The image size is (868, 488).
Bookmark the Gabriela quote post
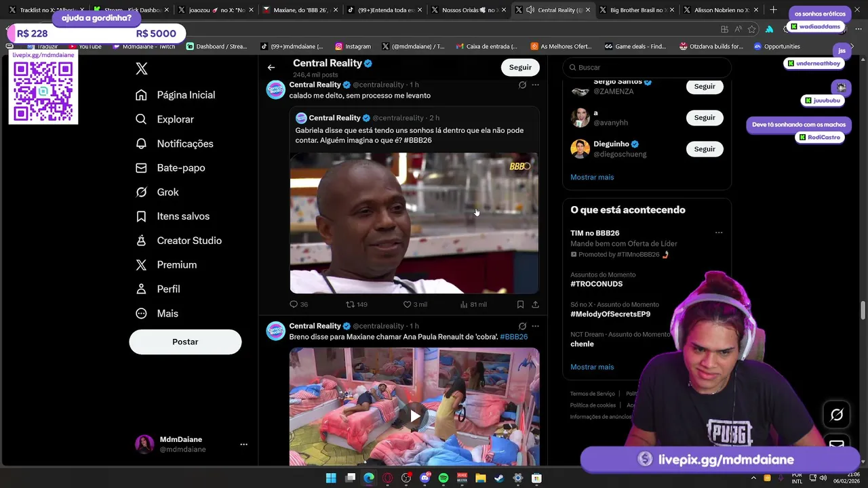520,304
